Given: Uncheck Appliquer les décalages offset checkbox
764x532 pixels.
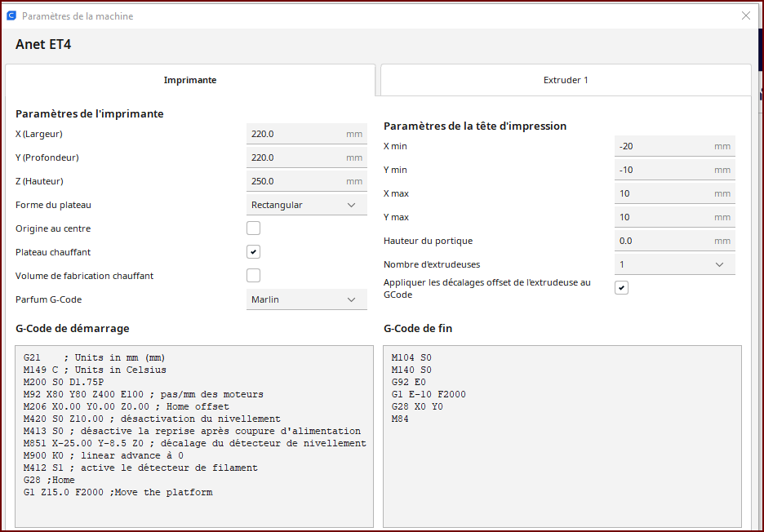Looking at the screenshot, I should pyautogui.click(x=621, y=287).
